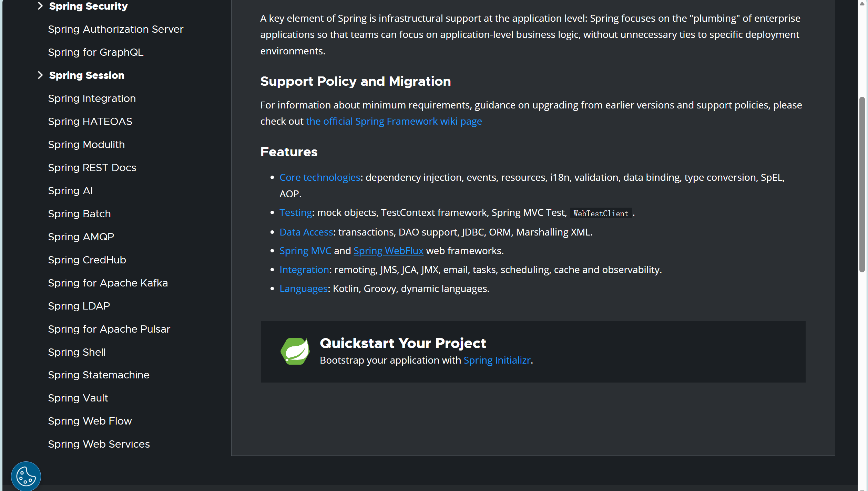868x491 pixels.
Task: Open the Core technologies link
Action: [319, 177]
